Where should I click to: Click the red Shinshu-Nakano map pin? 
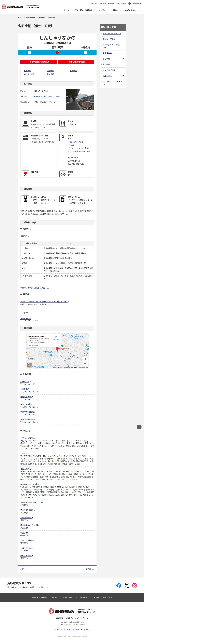[x=57, y=349]
